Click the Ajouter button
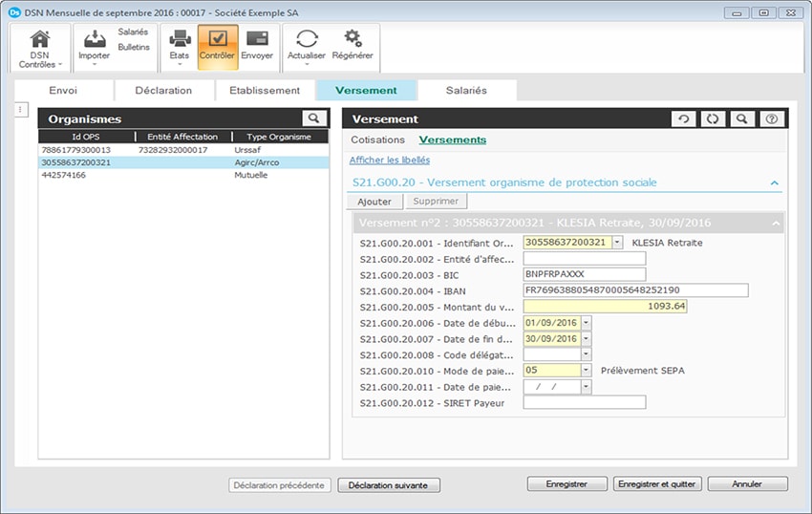This screenshot has height=514, width=812. (x=374, y=202)
